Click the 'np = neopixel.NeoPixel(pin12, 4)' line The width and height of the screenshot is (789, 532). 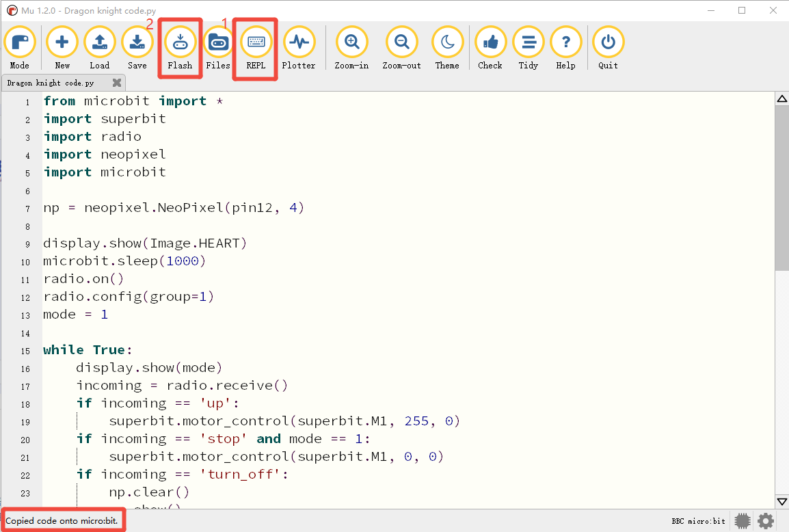174,208
